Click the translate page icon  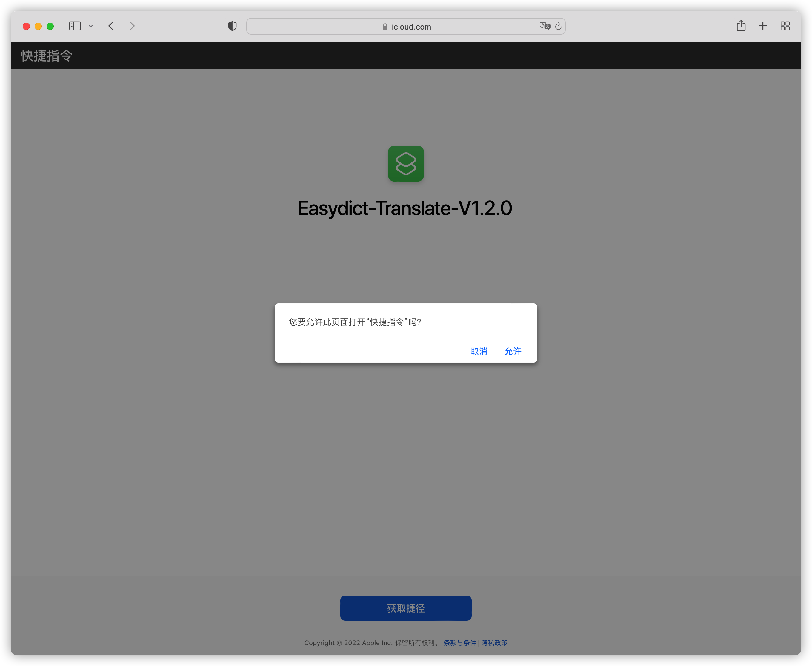coord(545,26)
